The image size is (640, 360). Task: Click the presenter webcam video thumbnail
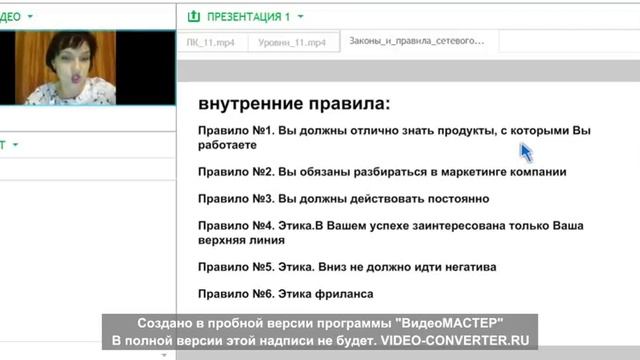click(x=65, y=68)
